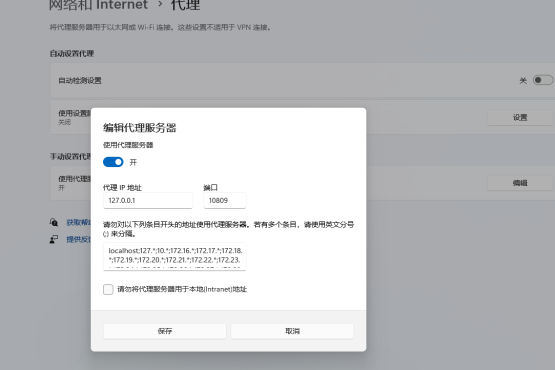Click the 端口 field showing 10809

point(225,200)
